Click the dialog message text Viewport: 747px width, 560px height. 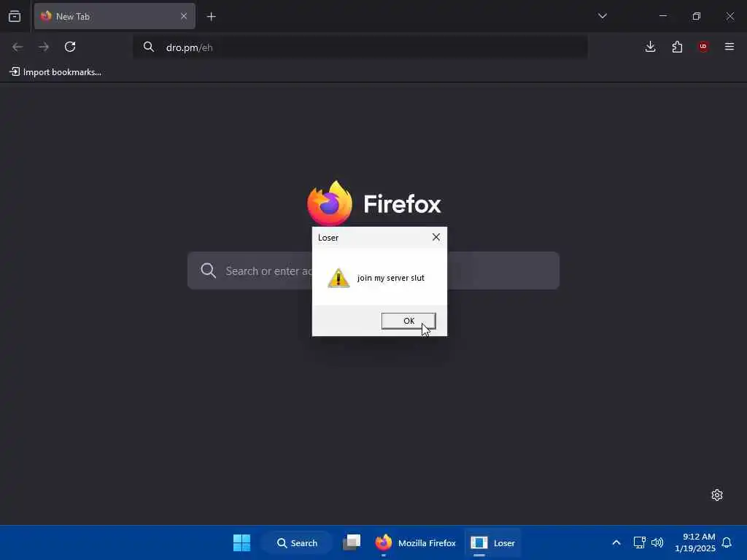tap(391, 278)
